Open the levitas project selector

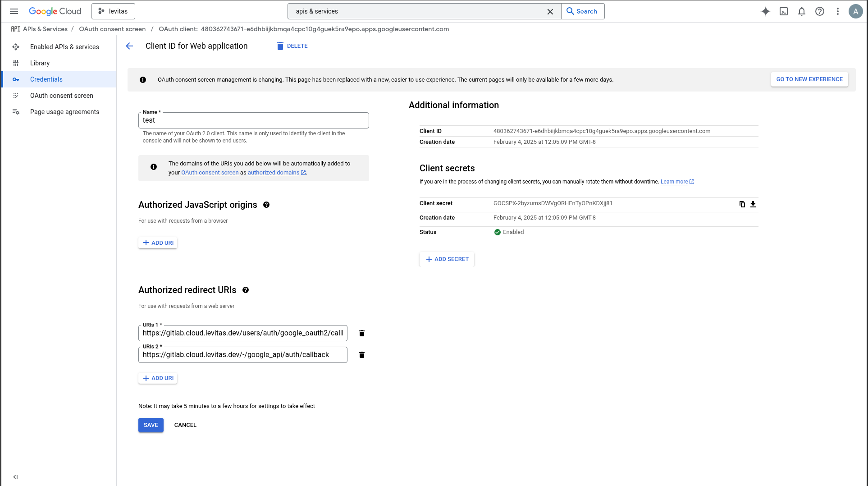coord(113,11)
